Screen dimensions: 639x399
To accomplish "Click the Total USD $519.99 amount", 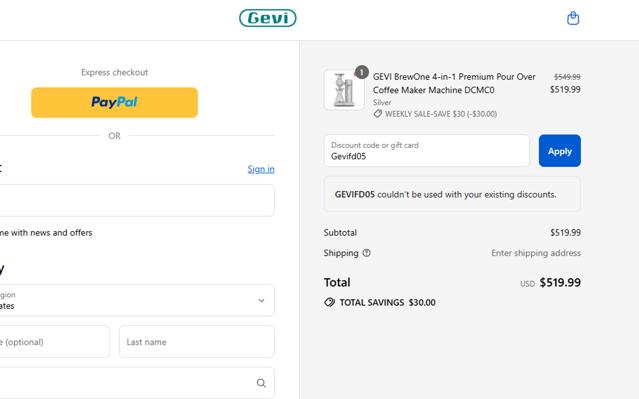I will pos(550,282).
